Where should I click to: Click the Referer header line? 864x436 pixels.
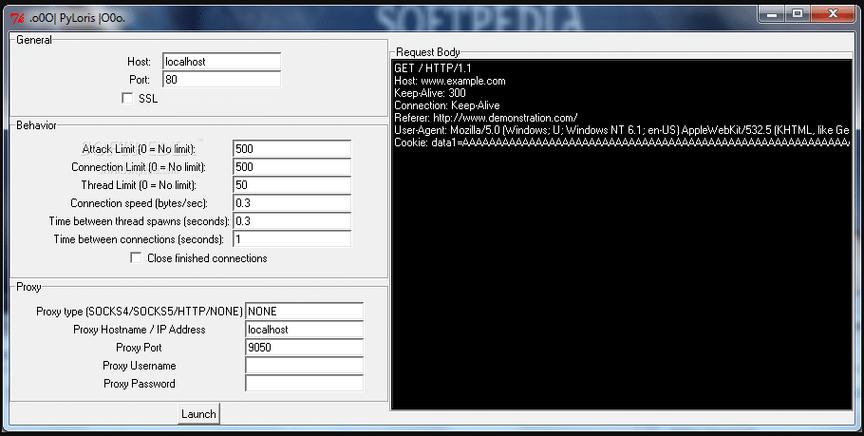[x=486, y=118]
